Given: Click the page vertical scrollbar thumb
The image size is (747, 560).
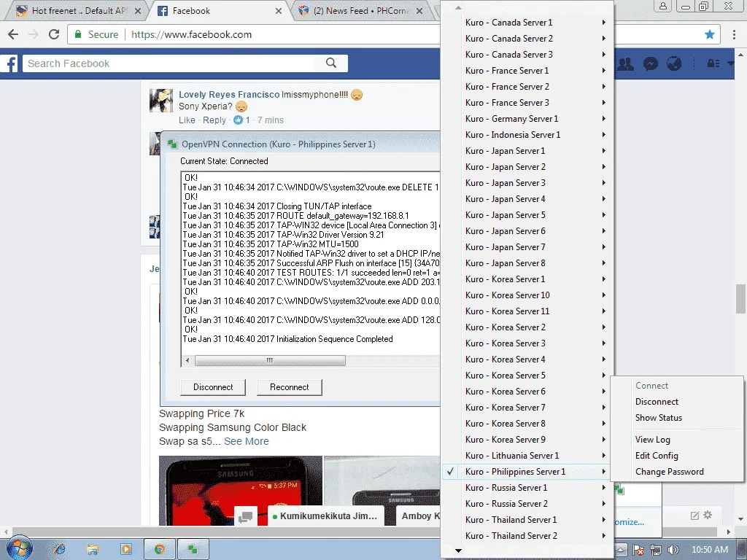Looking at the screenshot, I should (x=740, y=298).
